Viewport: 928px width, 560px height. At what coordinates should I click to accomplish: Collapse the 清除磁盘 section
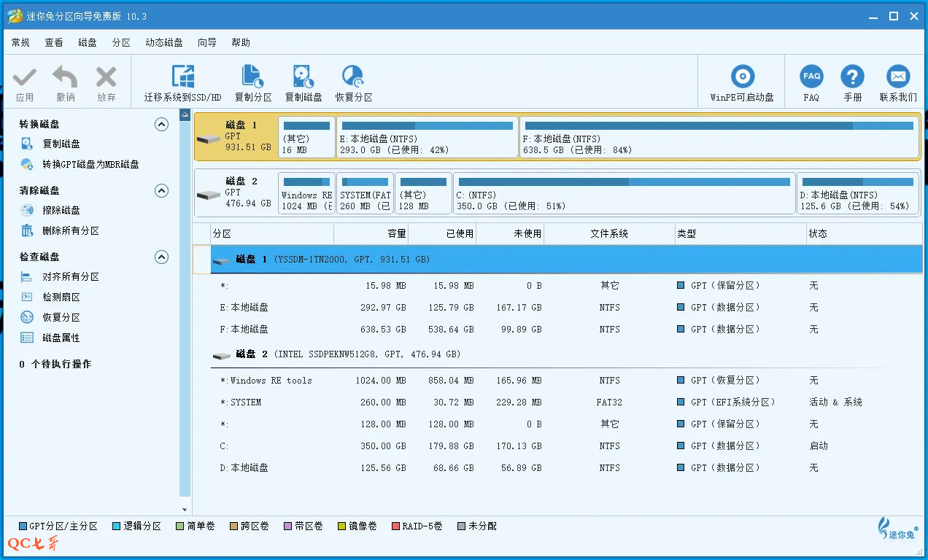[162, 191]
